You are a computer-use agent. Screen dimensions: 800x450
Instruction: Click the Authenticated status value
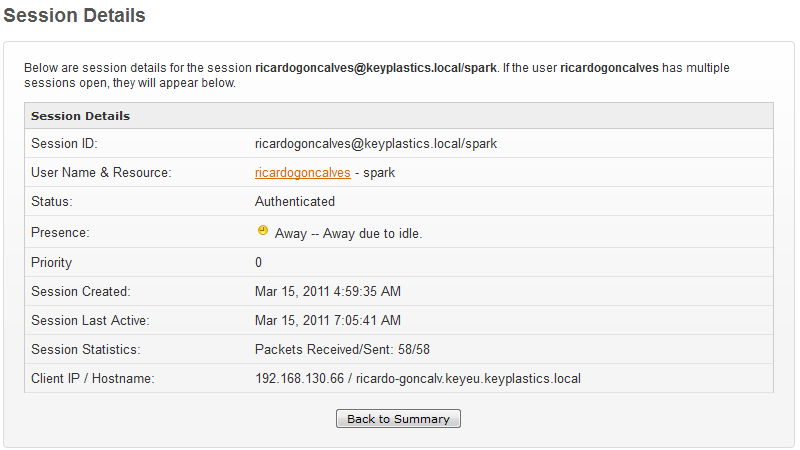click(x=295, y=202)
